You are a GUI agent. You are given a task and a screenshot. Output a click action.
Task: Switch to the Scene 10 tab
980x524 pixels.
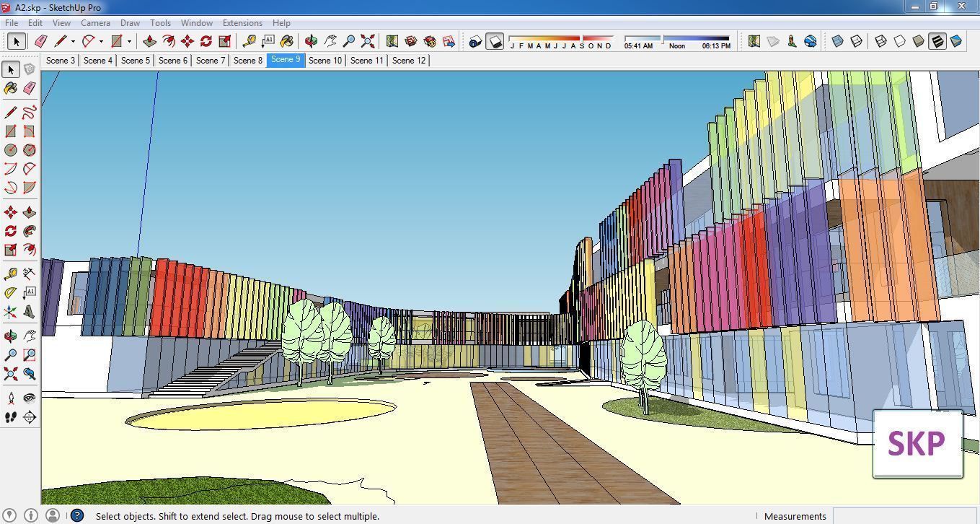click(x=325, y=61)
